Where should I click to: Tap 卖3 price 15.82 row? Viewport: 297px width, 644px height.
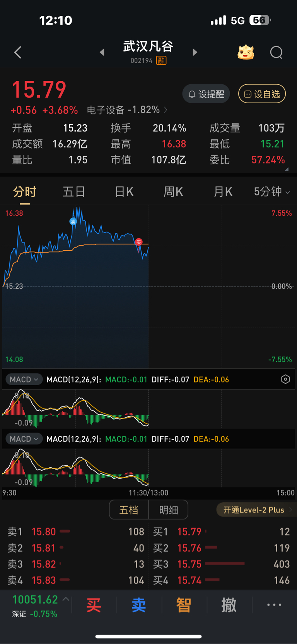(76, 564)
